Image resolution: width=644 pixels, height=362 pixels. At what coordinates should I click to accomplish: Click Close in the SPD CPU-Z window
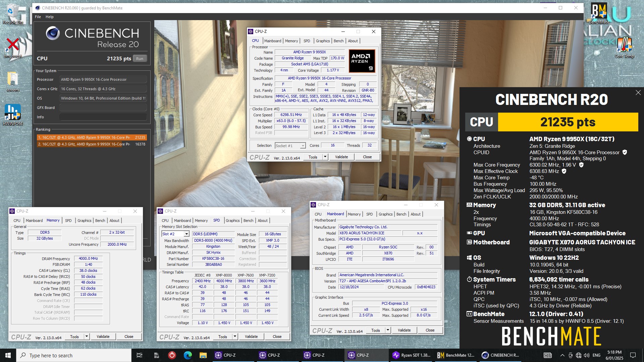(277, 337)
